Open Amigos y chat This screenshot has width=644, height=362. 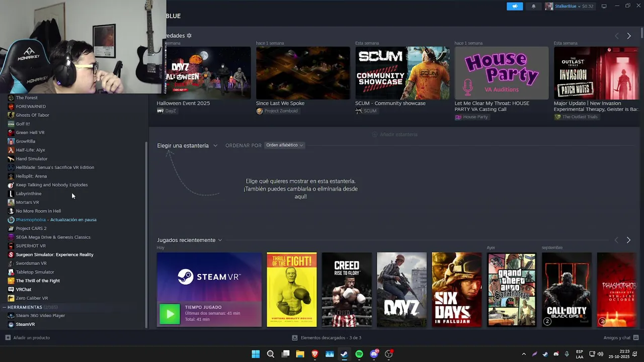tap(621, 338)
